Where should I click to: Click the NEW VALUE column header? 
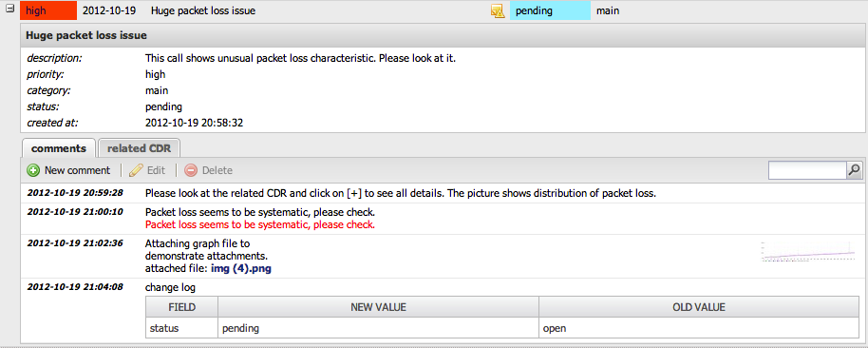[379, 307]
